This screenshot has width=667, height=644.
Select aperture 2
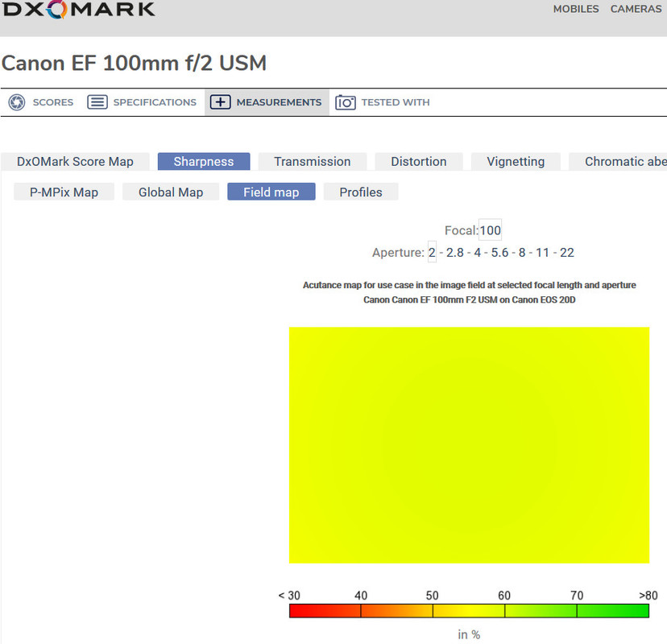(432, 252)
